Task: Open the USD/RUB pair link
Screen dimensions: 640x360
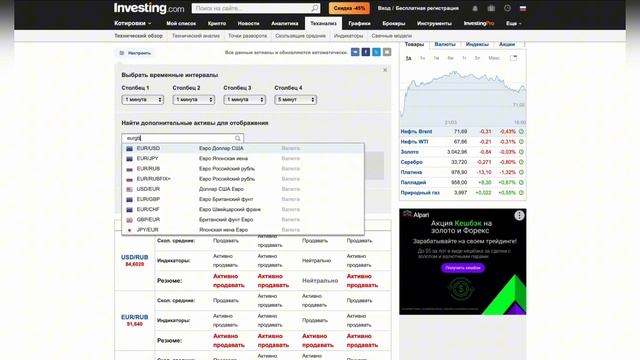Action: [135, 257]
